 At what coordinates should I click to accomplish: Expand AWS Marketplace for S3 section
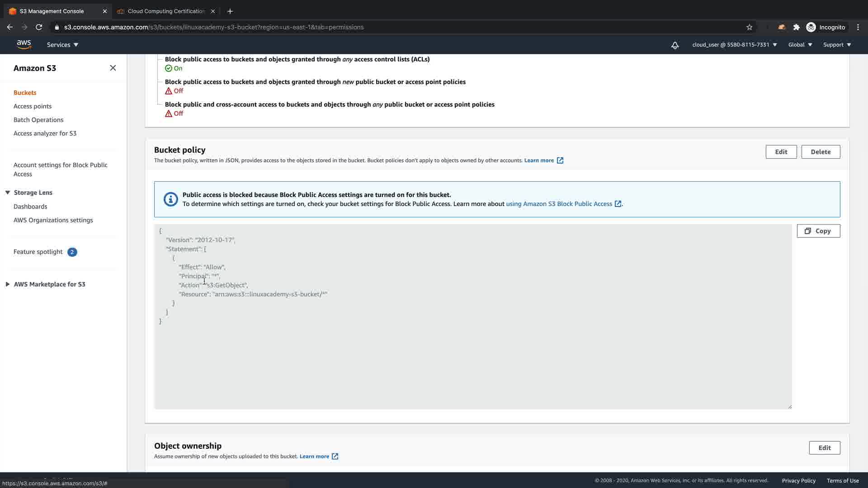pos(8,284)
